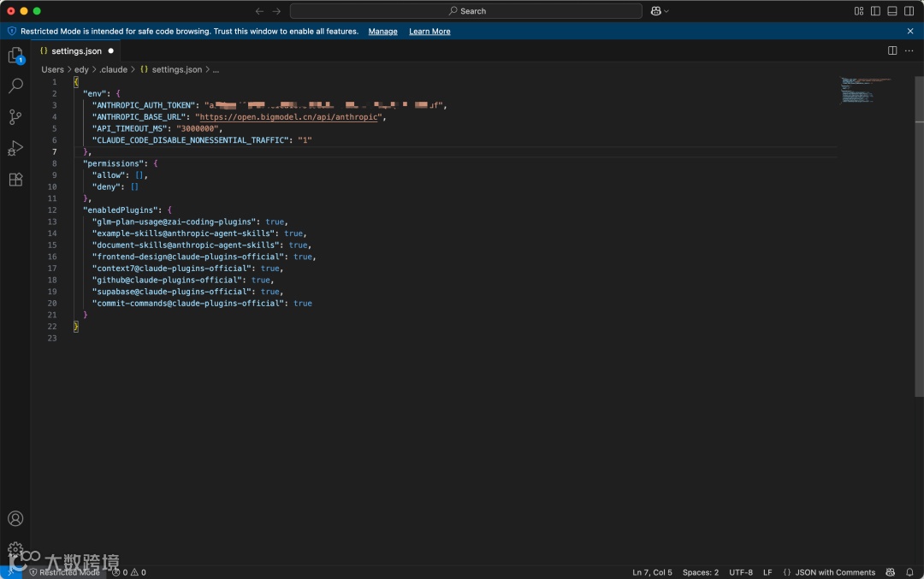Click "context7@claude-plugins-official" entry
Screen dimensions: 924x579
pyautogui.click(x=171, y=269)
